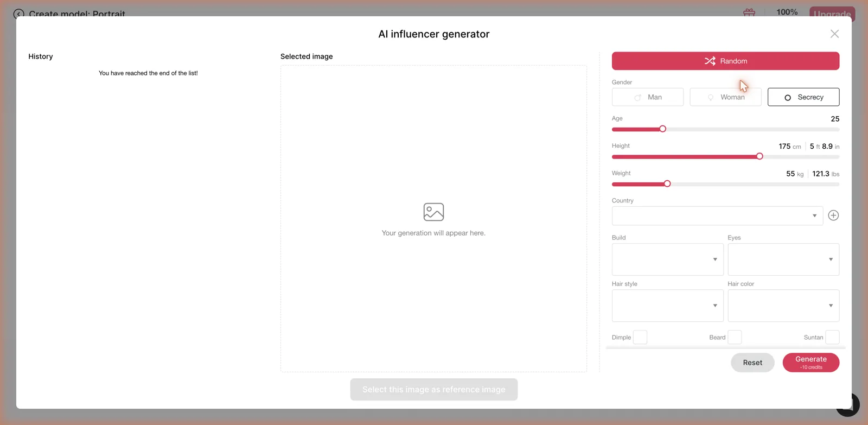Click the 175 cm height value
Screen dimensions: 868x425
pyautogui.click(x=790, y=147)
